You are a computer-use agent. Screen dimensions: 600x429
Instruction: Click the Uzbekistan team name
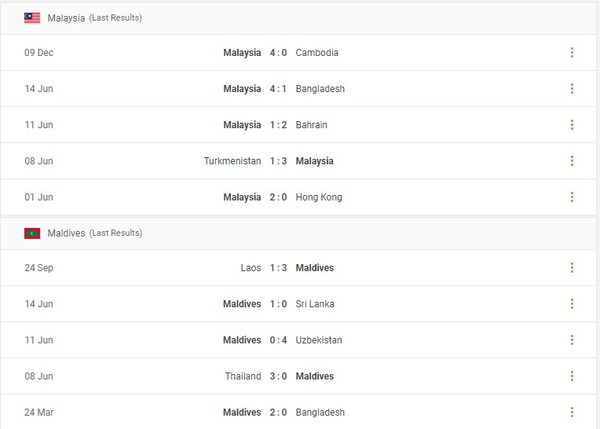tap(319, 340)
